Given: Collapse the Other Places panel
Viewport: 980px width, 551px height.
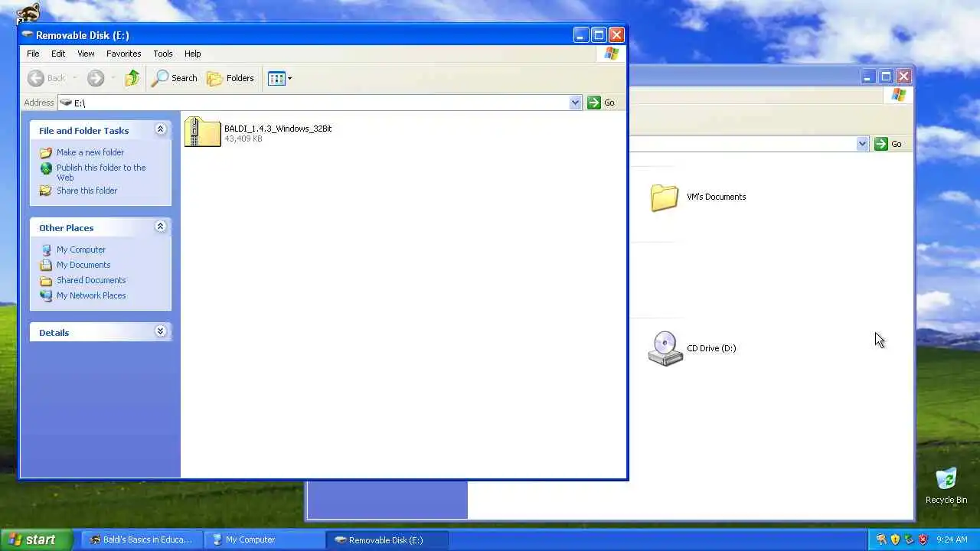Looking at the screenshot, I should click(160, 227).
